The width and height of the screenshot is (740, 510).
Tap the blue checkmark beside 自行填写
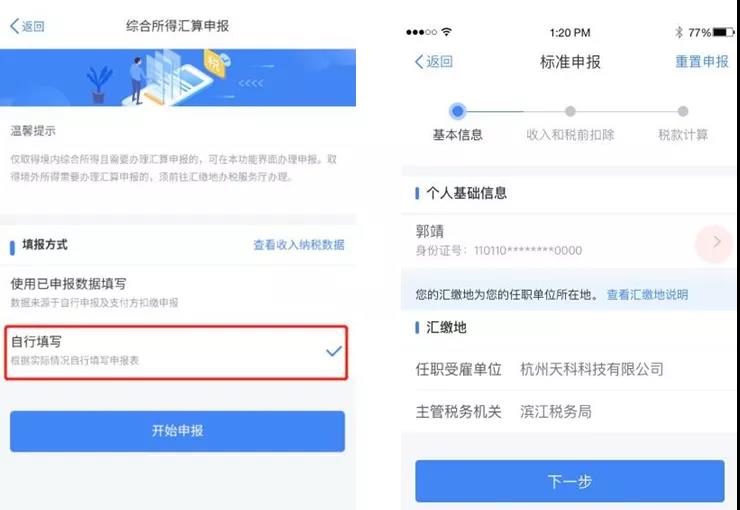point(334,351)
